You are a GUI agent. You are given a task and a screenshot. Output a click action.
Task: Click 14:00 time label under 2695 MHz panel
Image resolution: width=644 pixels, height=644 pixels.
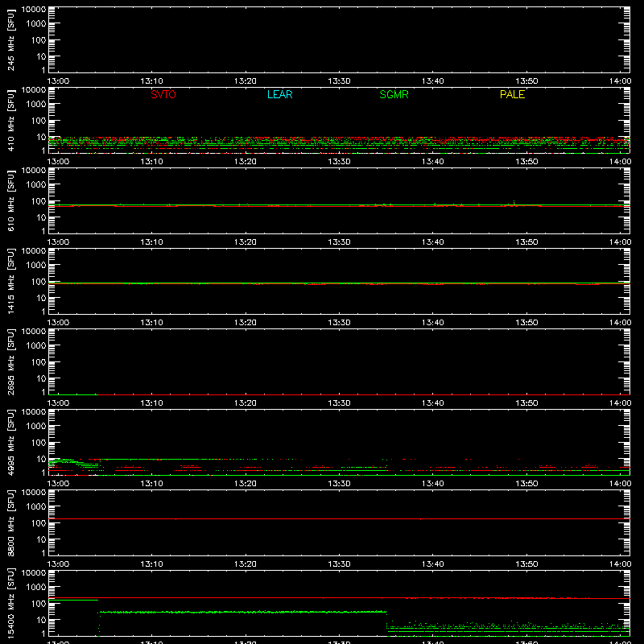coord(620,403)
